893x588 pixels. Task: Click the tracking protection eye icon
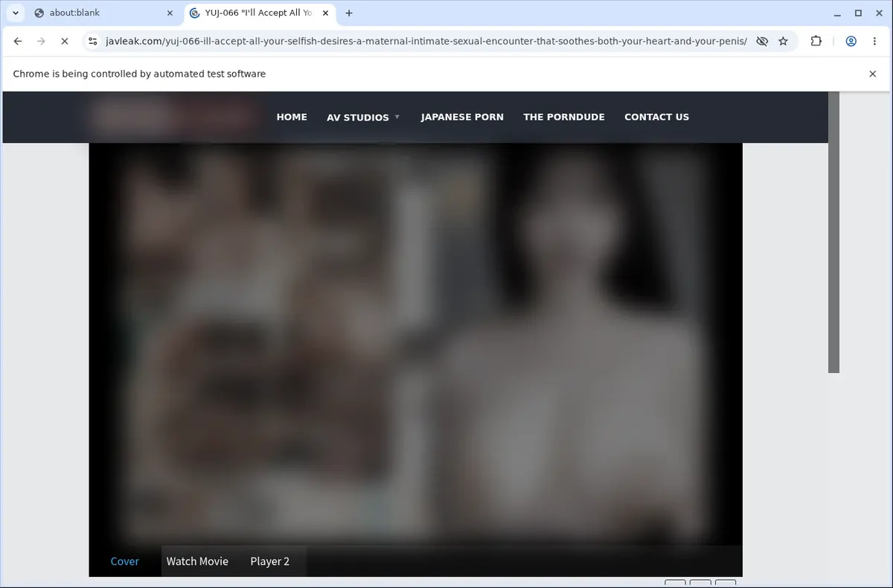tap(762, 42)
